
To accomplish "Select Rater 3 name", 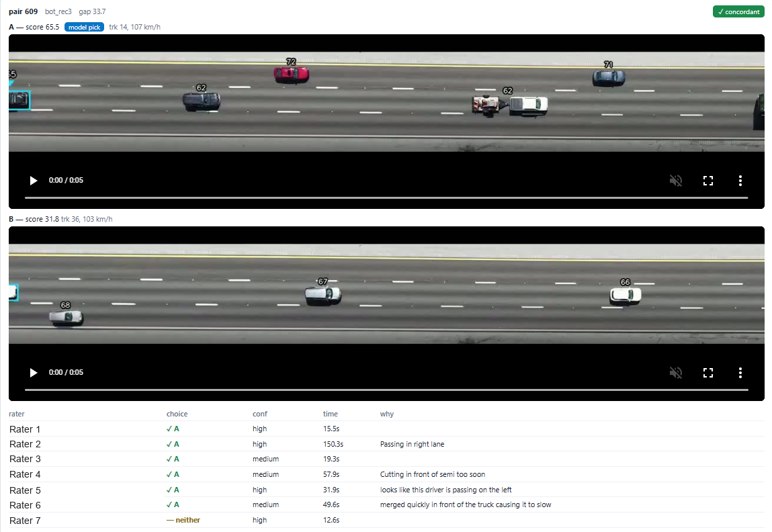I will coord(25,459).
